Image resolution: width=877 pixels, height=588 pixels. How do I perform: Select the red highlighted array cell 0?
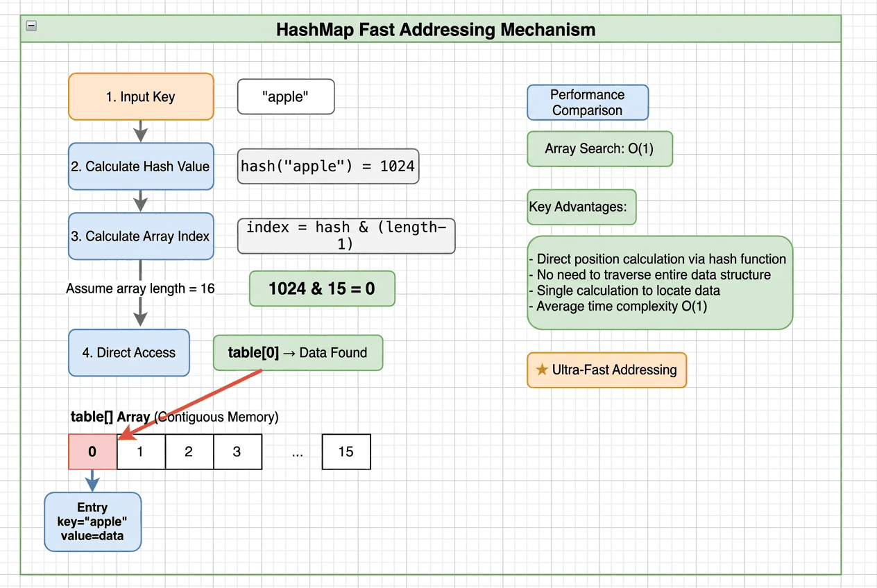pos(92,452)
